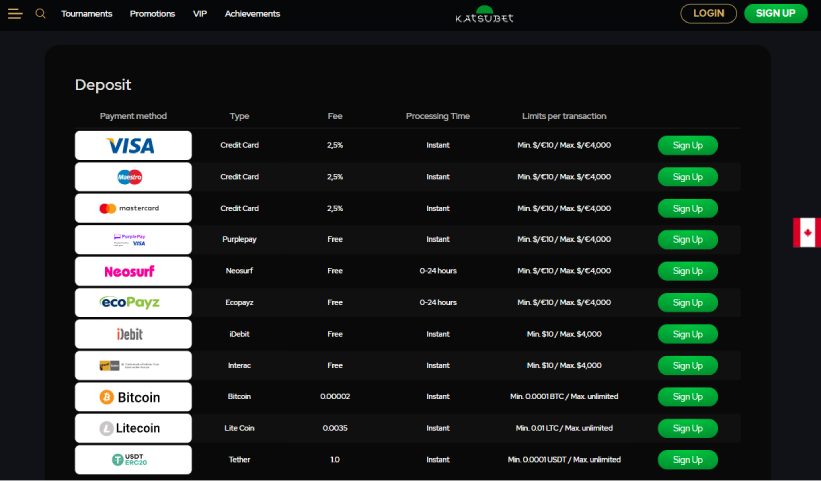Go to the VIP page
The image size is (821, 481).
pos(200,14)
